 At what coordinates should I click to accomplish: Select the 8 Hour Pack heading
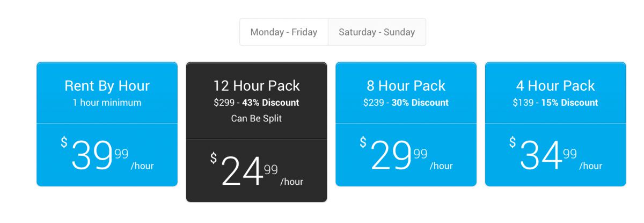pyautogui.click(x=406, y=85)
